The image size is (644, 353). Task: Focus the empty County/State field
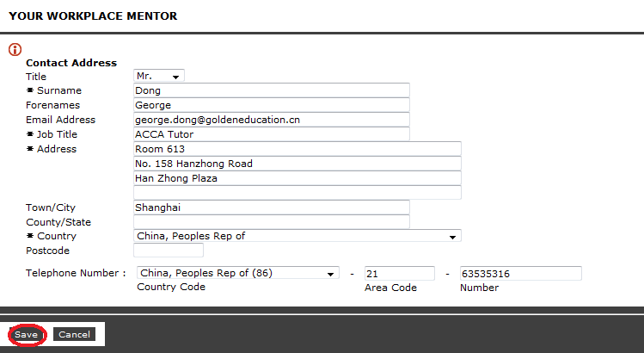point(272,222)
